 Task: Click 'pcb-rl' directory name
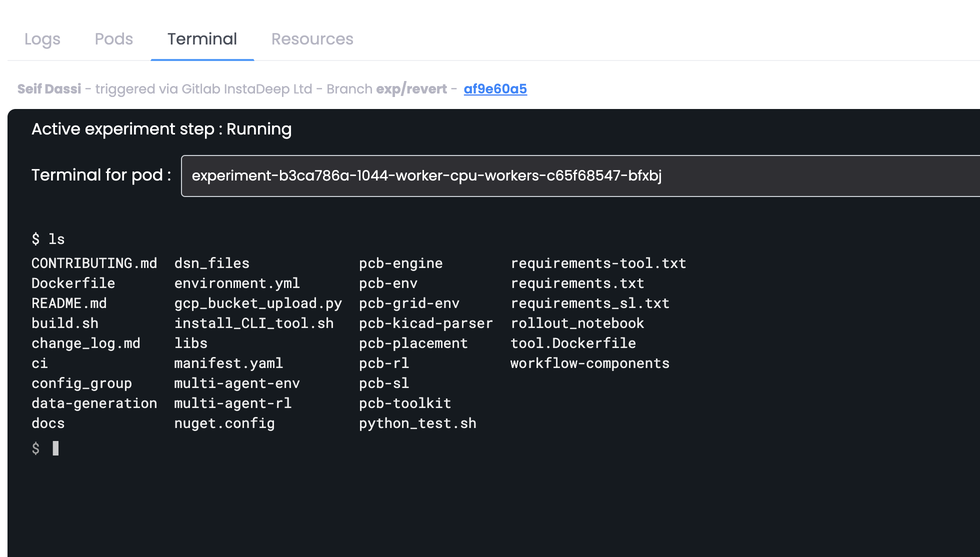click(384, 363)
